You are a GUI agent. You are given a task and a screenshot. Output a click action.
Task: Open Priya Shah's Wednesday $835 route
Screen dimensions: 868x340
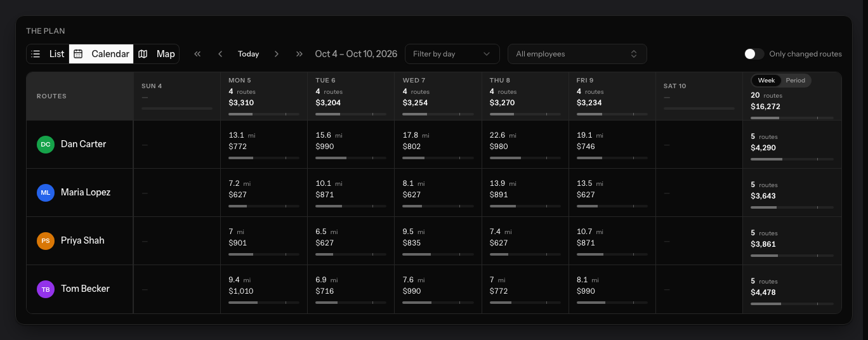point(438,241)
